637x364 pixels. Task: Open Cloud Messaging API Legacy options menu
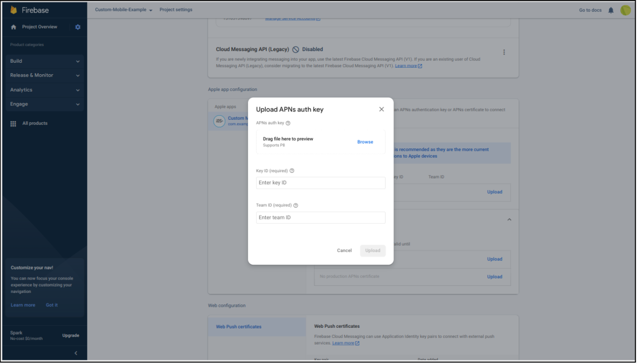tap(504, 52)
